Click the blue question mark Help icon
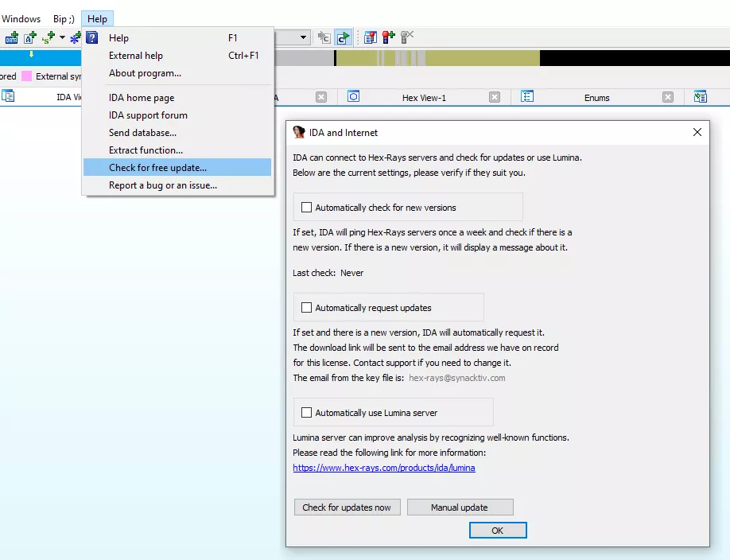 coord(92,37)
